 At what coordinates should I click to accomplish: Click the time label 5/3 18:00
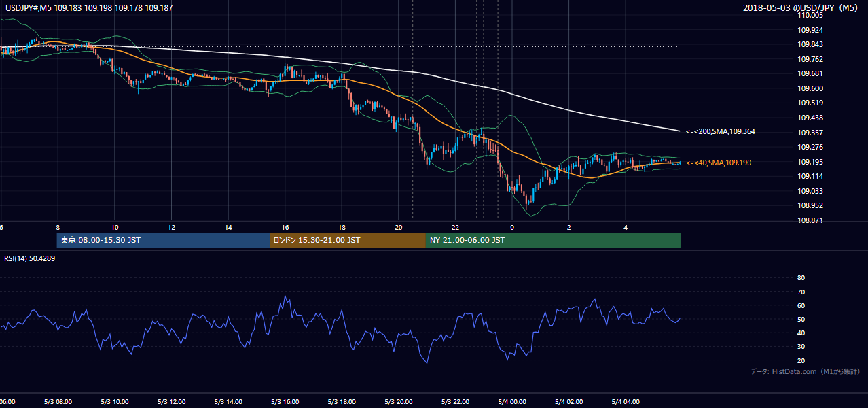pyautogui.click(x=342, y=402)
